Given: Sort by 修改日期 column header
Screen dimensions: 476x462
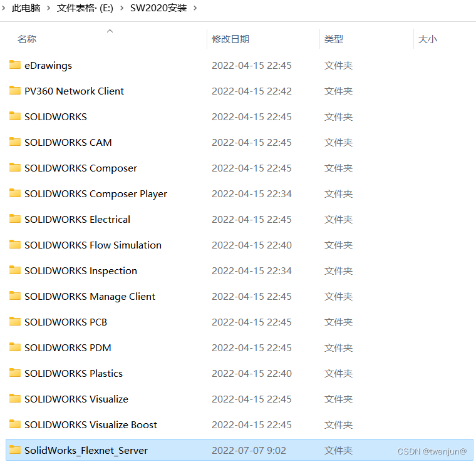Looking at the screenshot, I should 230,39.
